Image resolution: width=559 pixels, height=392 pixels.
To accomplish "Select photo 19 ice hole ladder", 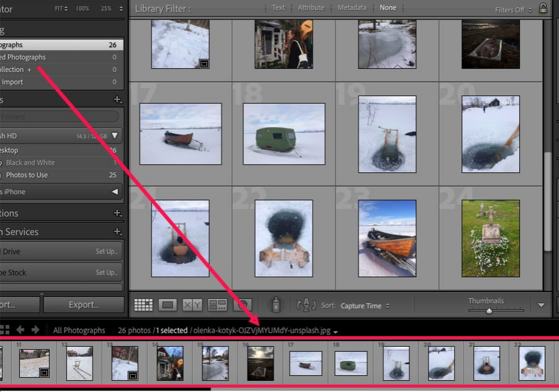I will [387, 135].
